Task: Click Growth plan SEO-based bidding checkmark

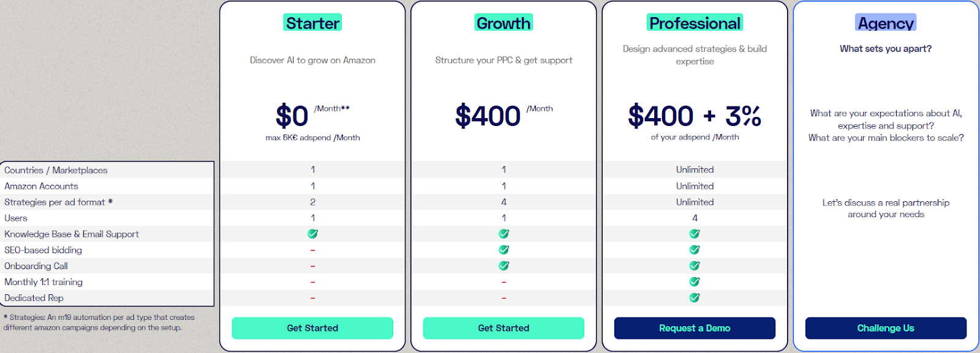Action: pos(503,250)
